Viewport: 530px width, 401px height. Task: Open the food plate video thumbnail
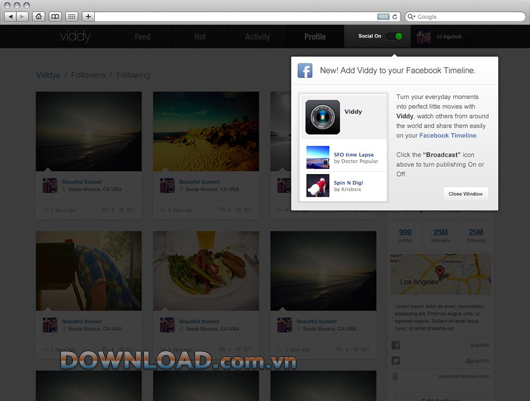click(x=206, y=271)
